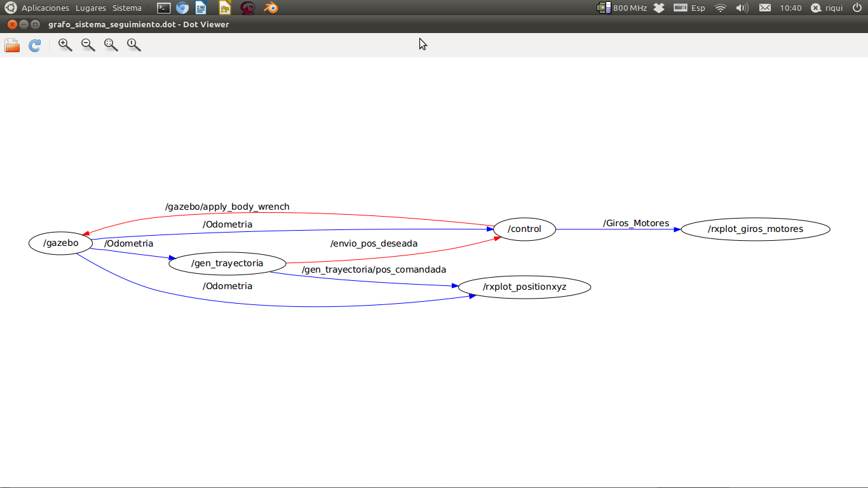The image size is (868, 488).
Task: Open a dot file with the folder icon
Action: 12,45
